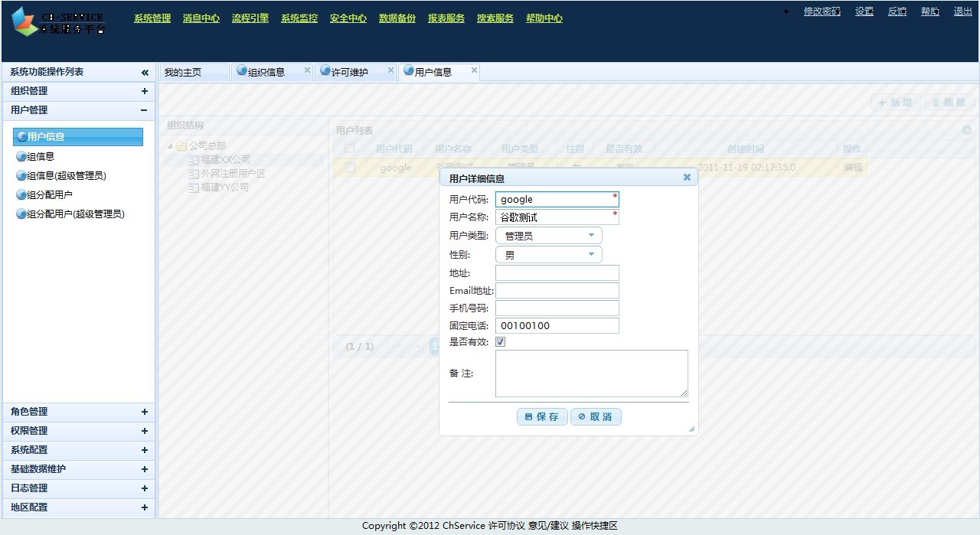Click the CH-Service platform logo

pos(58,22)
